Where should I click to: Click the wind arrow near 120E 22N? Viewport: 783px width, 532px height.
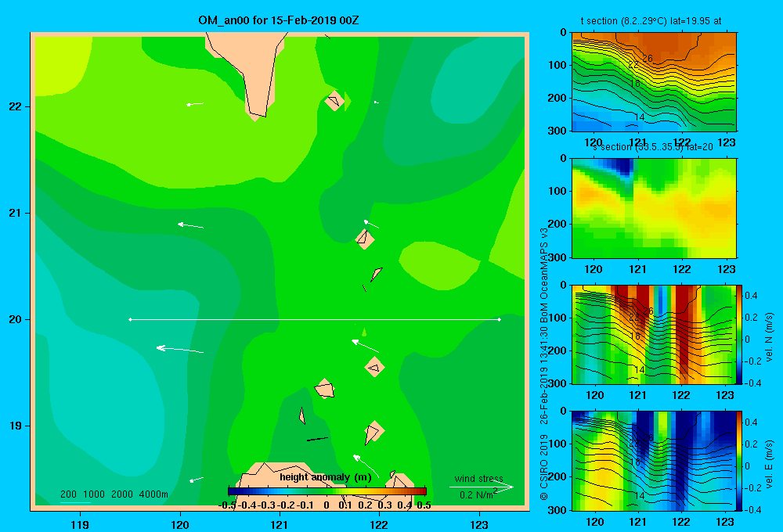[195, 104]
